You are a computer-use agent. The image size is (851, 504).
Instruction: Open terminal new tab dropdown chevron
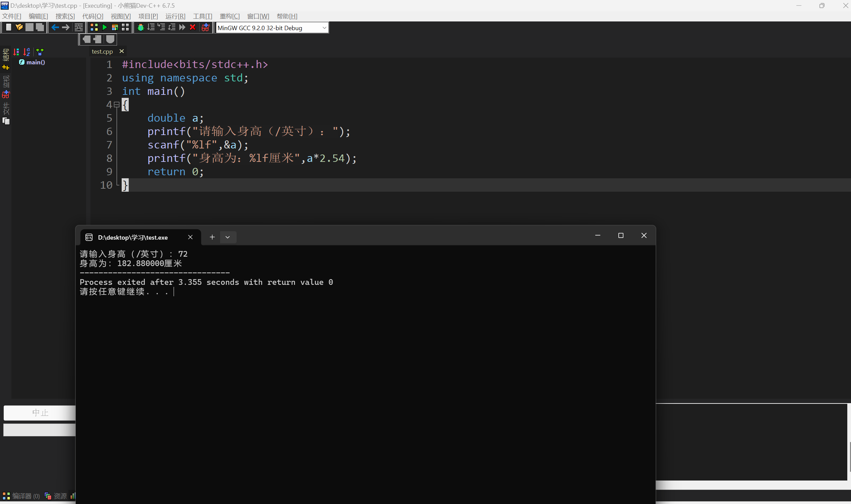[228, 237]
